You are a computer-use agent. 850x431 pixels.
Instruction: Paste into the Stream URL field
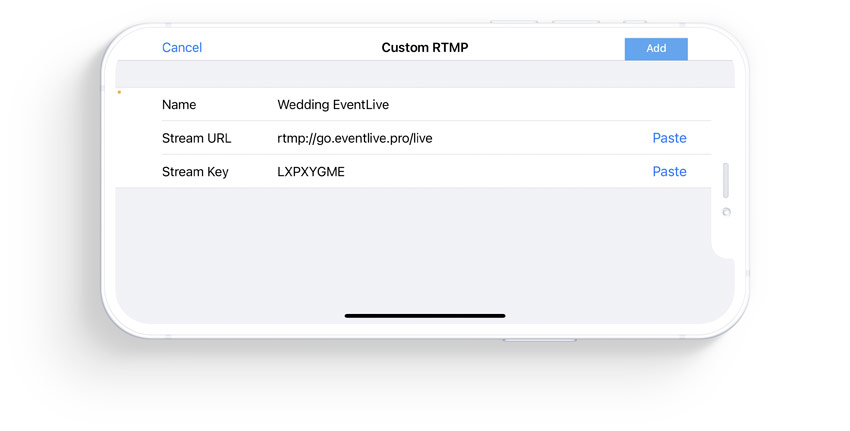click(669, 138)
